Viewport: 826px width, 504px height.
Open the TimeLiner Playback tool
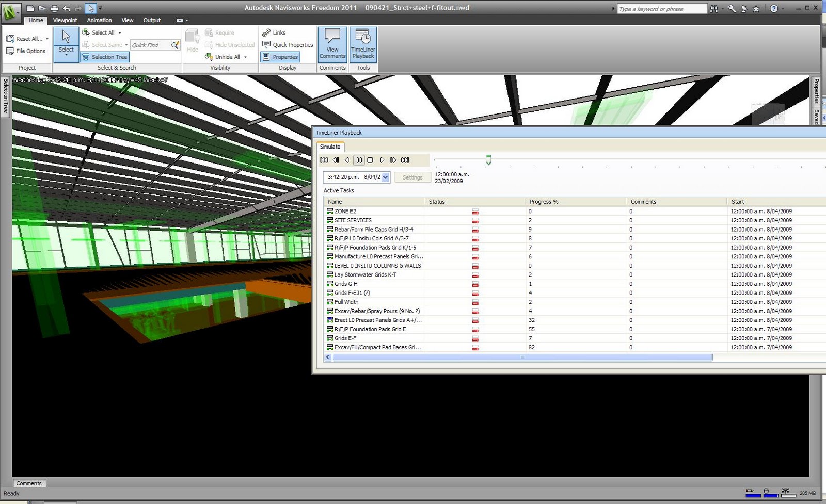pos(363,44)
